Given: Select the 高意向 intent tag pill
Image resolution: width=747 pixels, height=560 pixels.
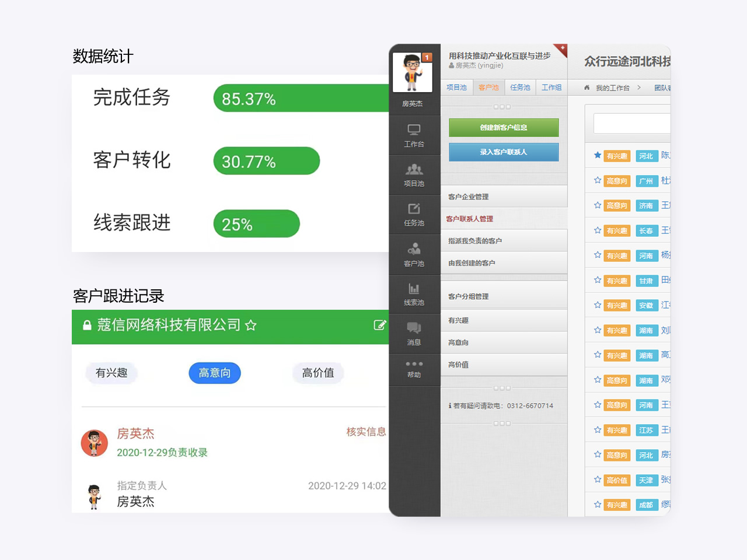Looking at the screenshot, I should [x=214, y=373].
